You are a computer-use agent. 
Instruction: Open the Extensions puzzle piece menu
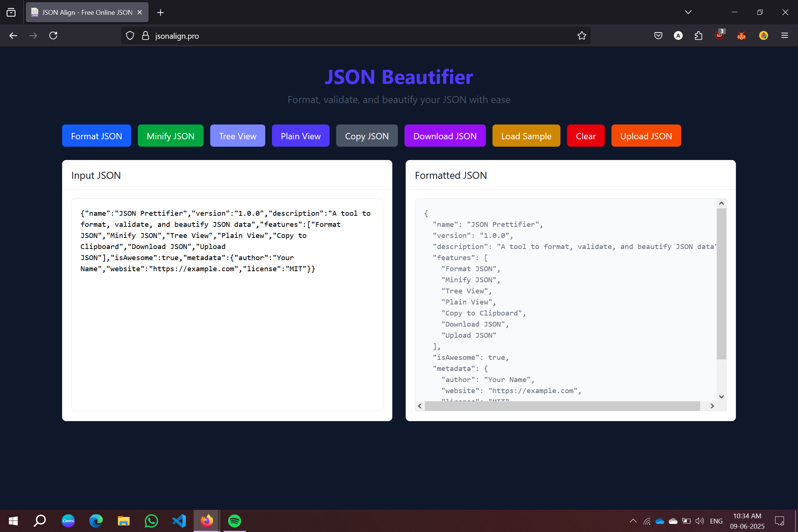click(698, 36)
